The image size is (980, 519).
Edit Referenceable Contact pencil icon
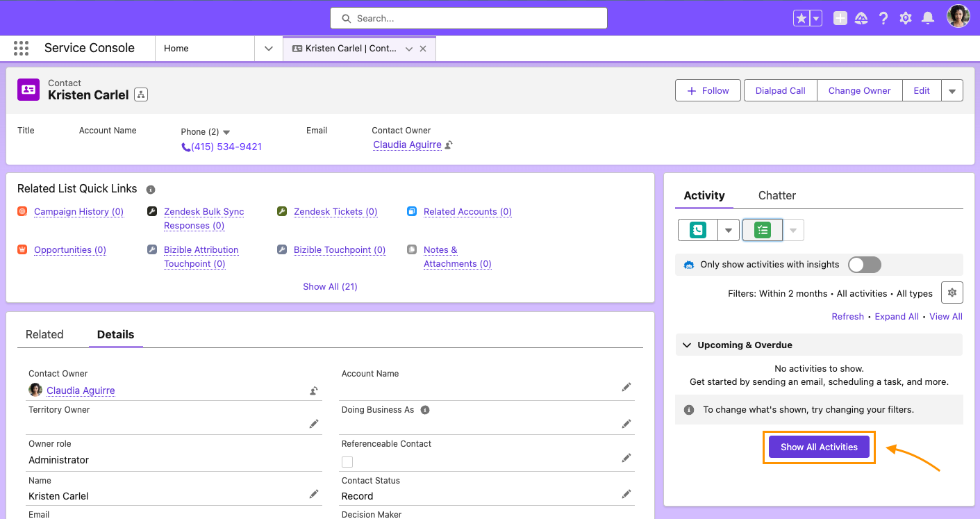[626, 457]
